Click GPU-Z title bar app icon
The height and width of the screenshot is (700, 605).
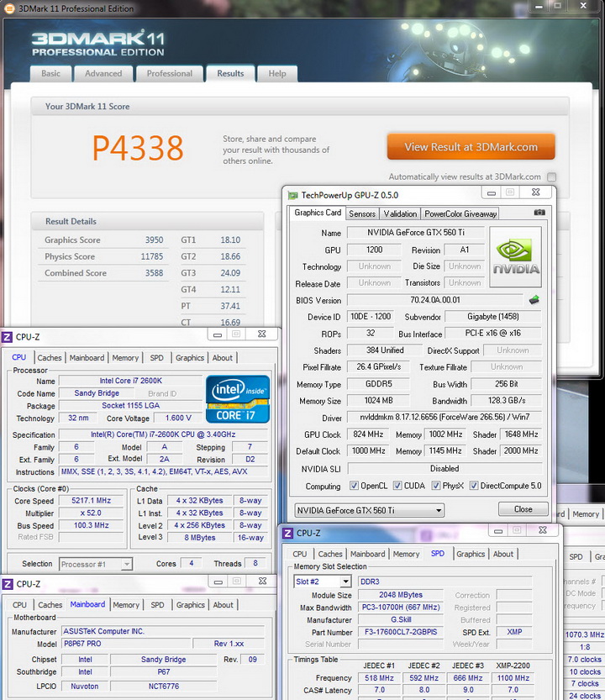click(293, 195)
